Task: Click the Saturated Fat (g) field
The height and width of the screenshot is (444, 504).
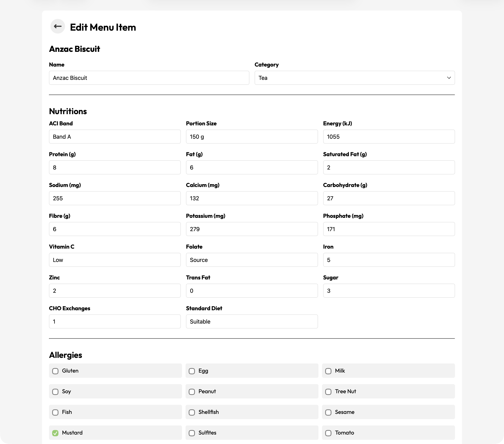Action: tap(389, 168)
